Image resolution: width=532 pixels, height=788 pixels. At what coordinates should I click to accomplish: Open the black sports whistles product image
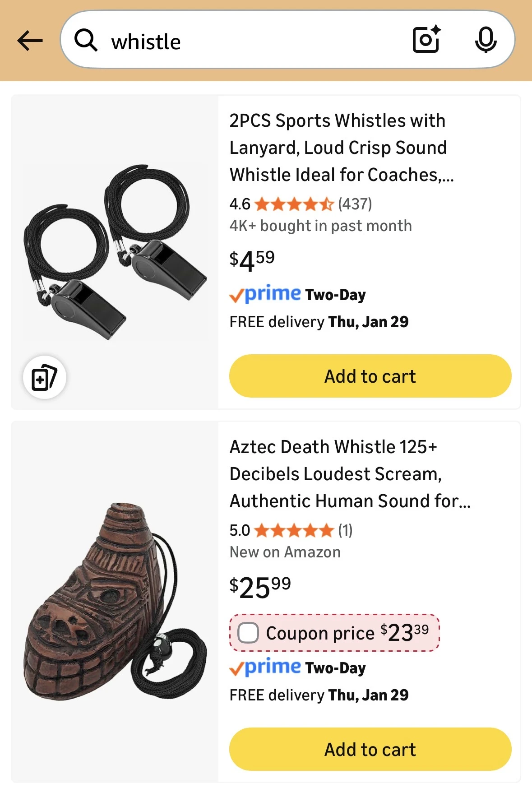[115, 252]
